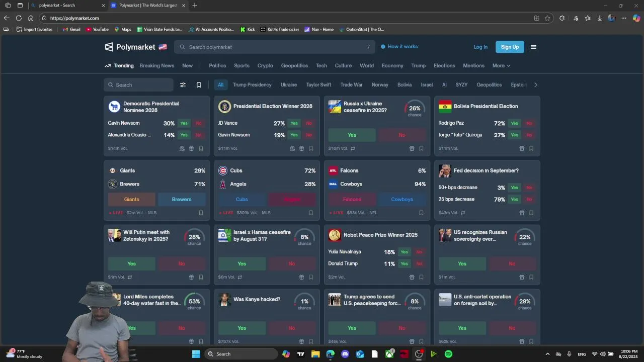The width and height of the screenshot is (644, 362).
Task: Open Was Kanye hacked? market
Action: [257, 299]
